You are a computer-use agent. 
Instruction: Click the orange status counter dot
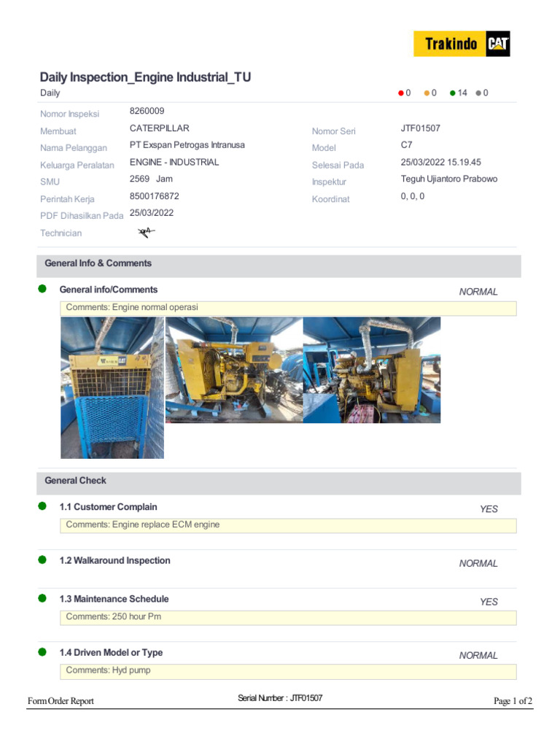427,93
